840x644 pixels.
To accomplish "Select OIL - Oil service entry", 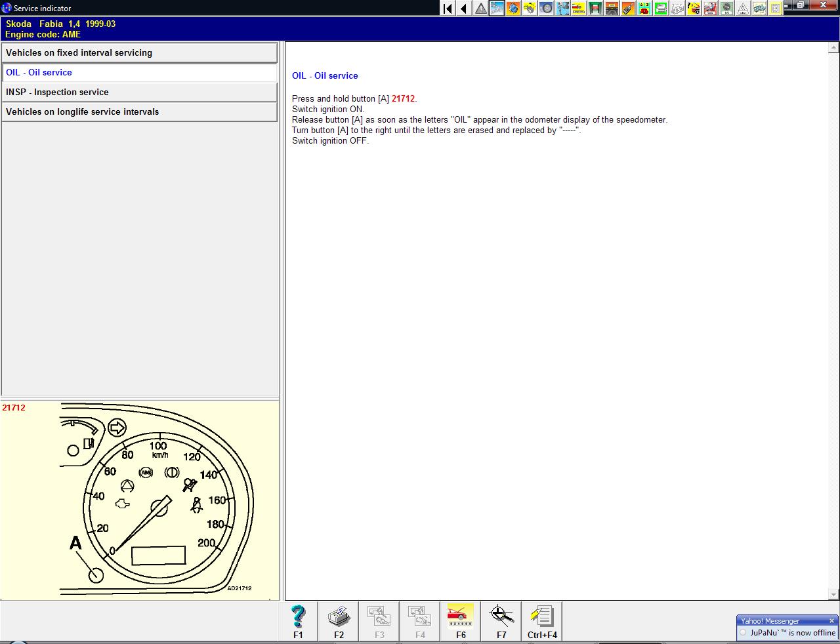I will (139, 73).
